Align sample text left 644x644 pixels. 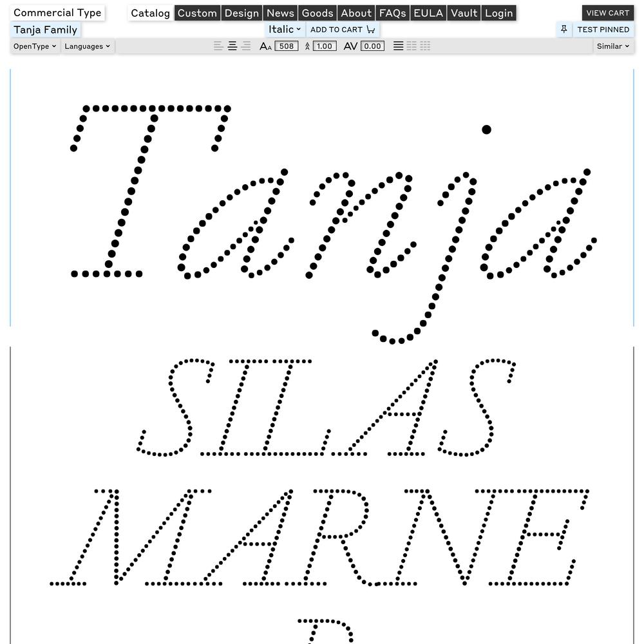[218, 46]
